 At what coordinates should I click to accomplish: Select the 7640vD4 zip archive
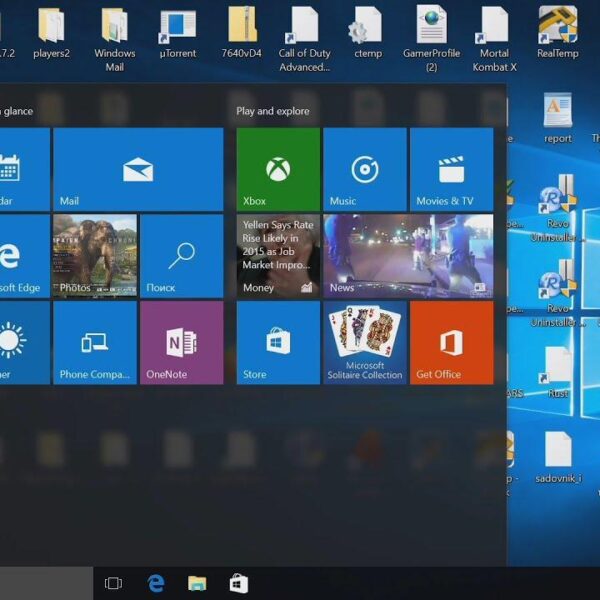tap(241, 33)
